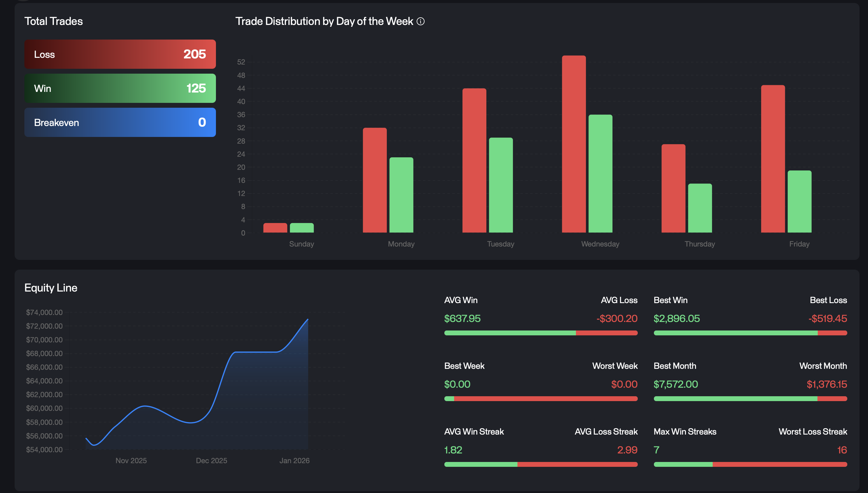Click Thursday's green win bar
Image resolution: width=868 pixels, height=493 pixels.
(700, 208)
